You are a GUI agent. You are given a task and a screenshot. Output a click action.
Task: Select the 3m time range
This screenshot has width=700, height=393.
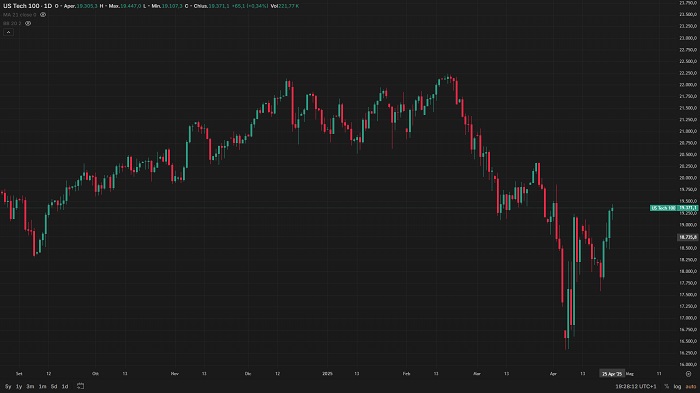pyautogui.click(x=30, y=386)
